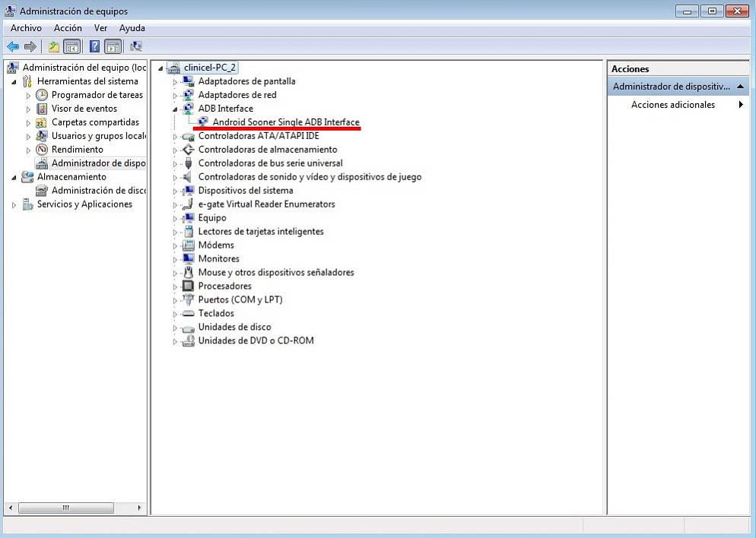
Task: Click the Visor de eventos icon
Action: pos(42,109)
